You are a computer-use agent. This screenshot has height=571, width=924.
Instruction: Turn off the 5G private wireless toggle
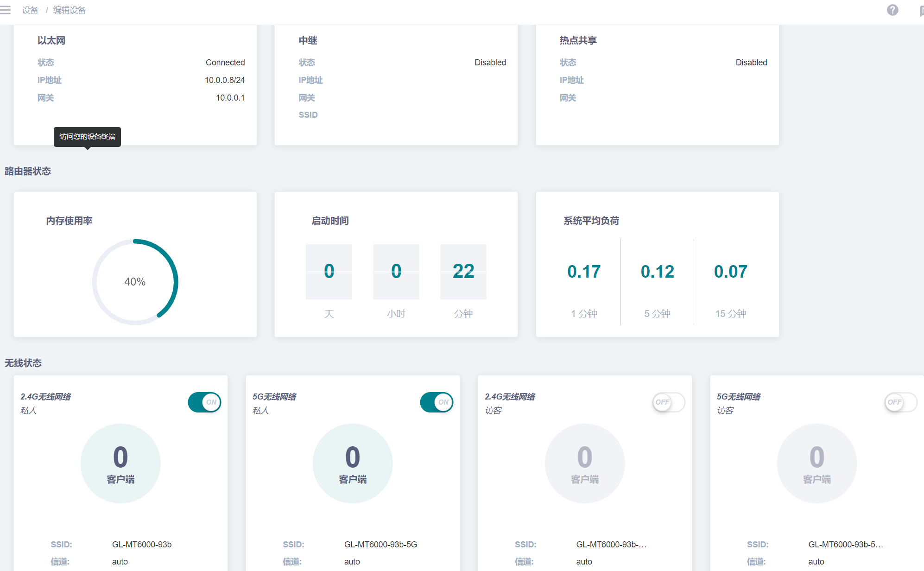(437, 402)
